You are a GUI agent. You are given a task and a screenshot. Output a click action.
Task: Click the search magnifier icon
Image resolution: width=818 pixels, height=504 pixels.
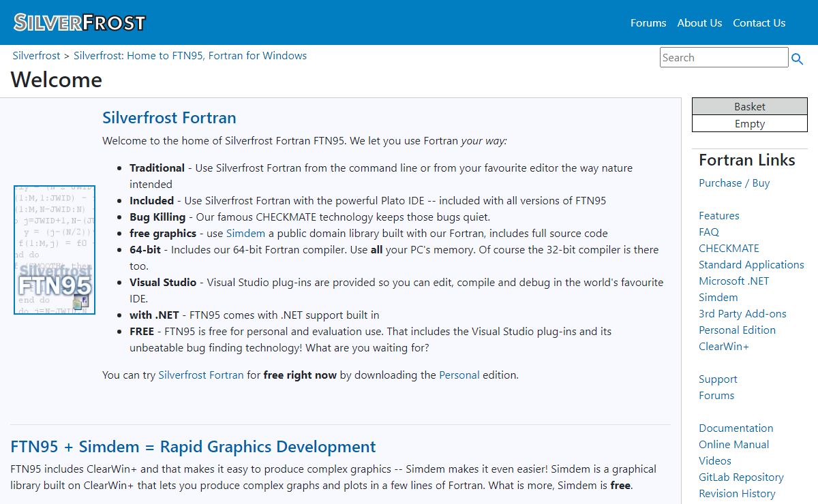coord(798,59)
